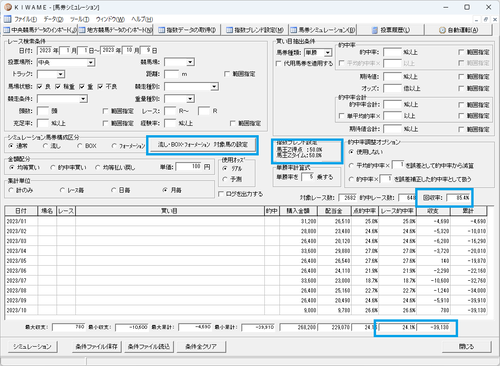Click the 中央競馬データのインポート toolbar icon

7,30
